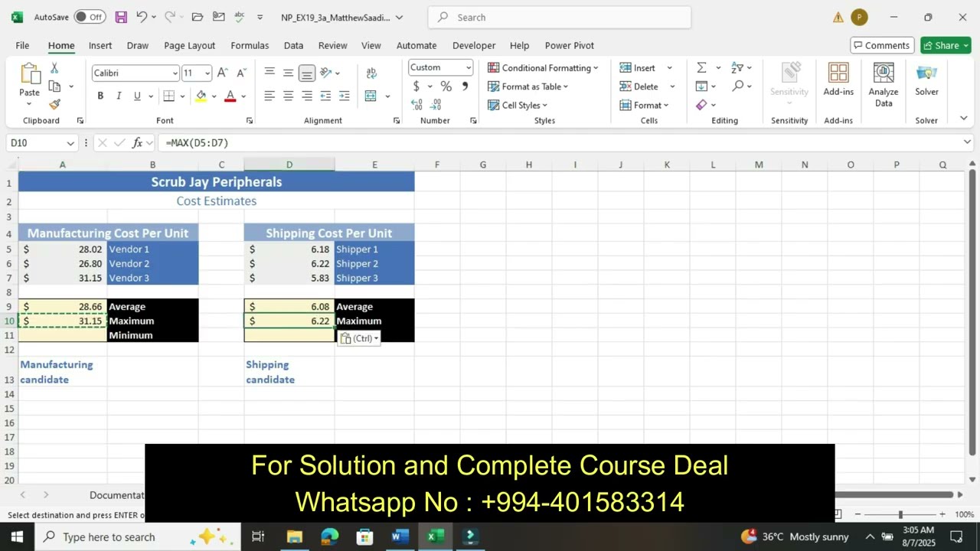Click the Comments button

(x=882, y=45)
